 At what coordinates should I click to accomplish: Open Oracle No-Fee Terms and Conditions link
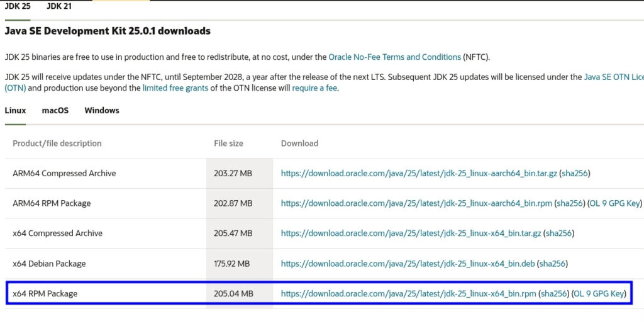pos(395,57)
